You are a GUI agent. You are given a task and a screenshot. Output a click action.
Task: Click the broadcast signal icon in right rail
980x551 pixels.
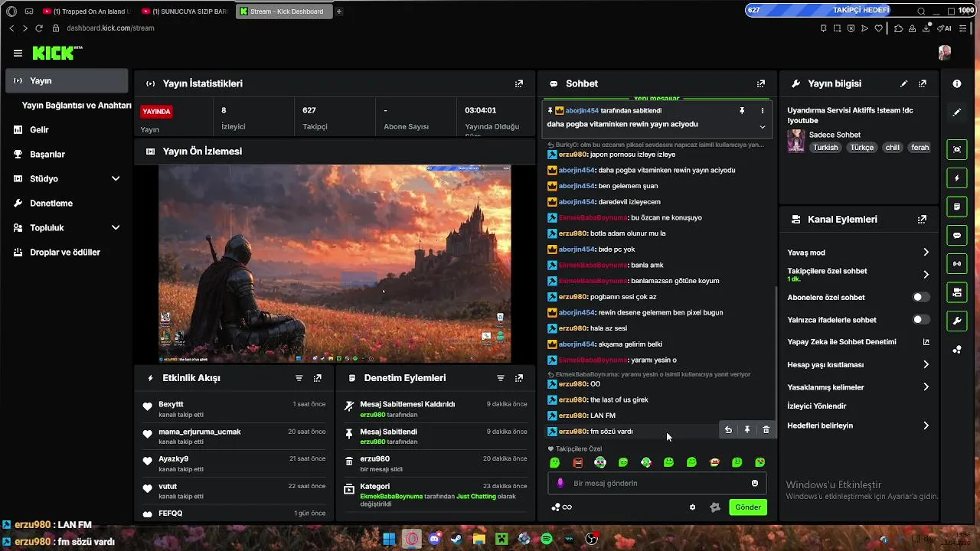click(x=957, y=264)
